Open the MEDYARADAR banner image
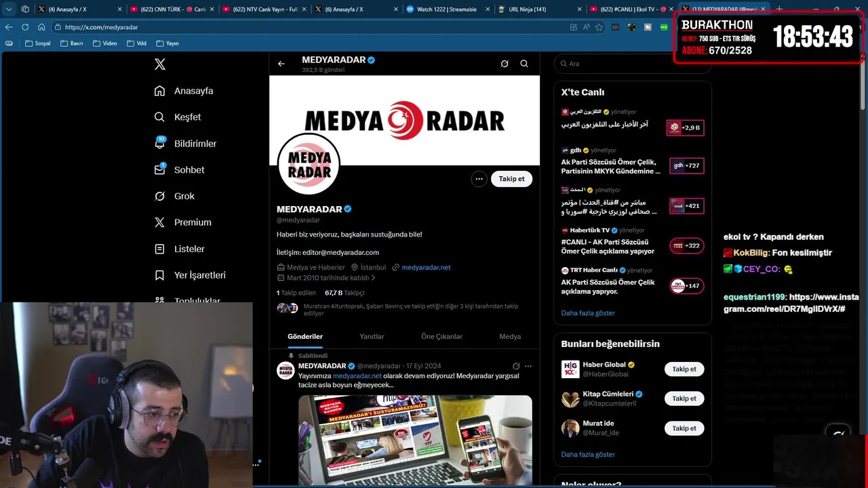Viewport: 868px width, 488px height. tap(404, 121)
